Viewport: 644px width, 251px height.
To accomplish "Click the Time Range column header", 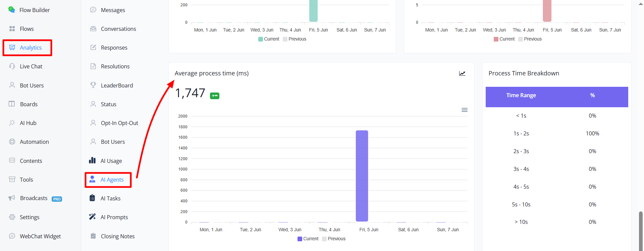I will coord(521,96).
